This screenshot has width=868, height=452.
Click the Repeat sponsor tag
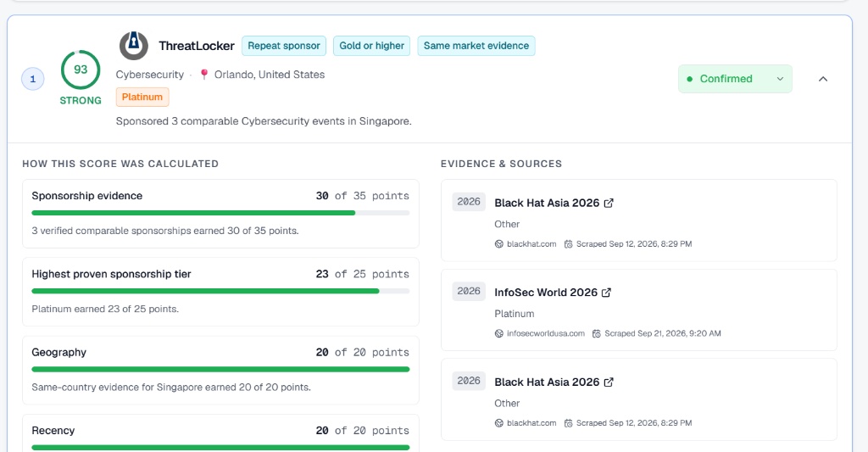click(284, 46)
